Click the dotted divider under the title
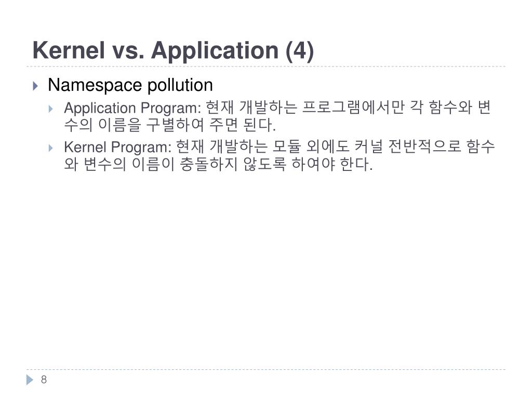Image resolution: width=532 pixels, height=399 pixels. 266,66
